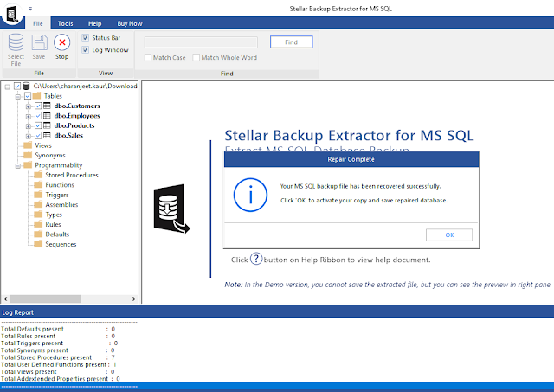Select the dbo.Customers tree label
Image resolution: width=554 pixels, height=392 pixels.
point(77,106)
